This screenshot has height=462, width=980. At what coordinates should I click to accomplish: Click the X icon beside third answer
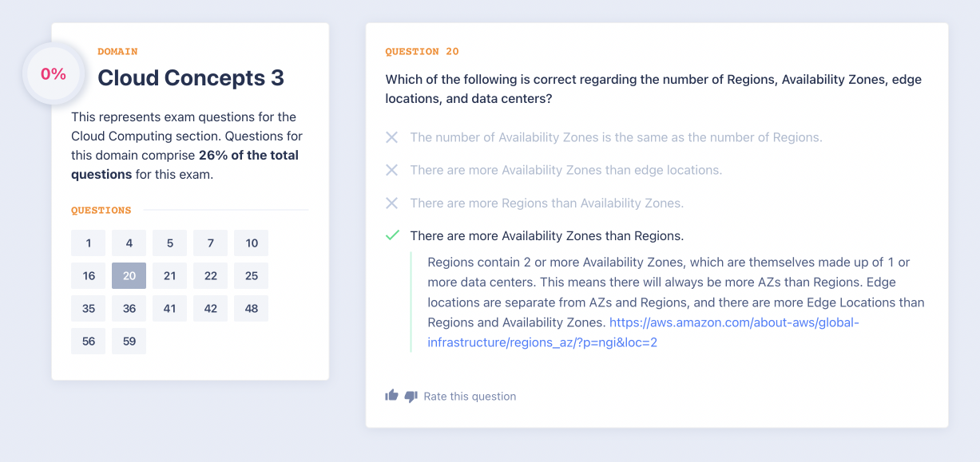pos(391,203)
